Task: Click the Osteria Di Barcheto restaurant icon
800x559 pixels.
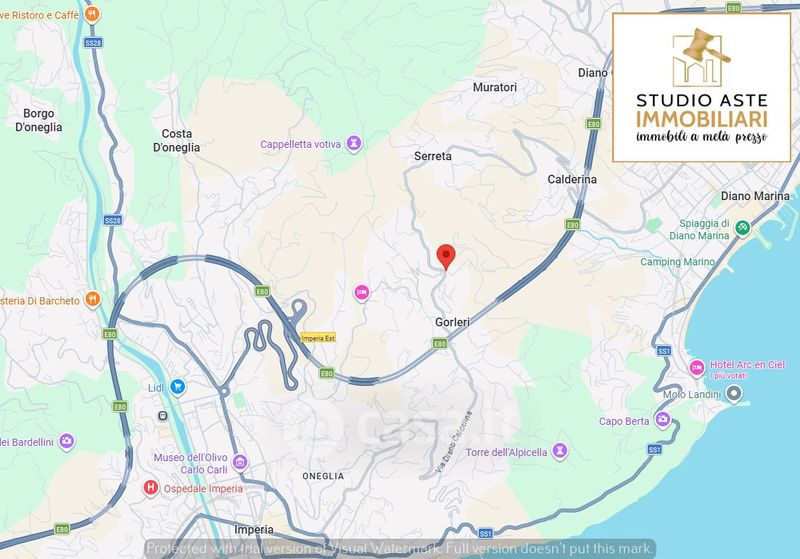Action: [x=91, y=299]
